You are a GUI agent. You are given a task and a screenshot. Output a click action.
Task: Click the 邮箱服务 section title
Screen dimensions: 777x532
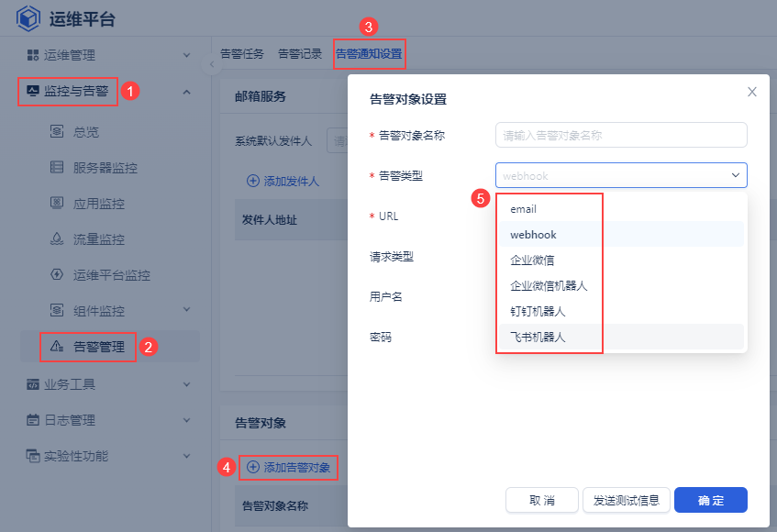[x=261, y=96]
